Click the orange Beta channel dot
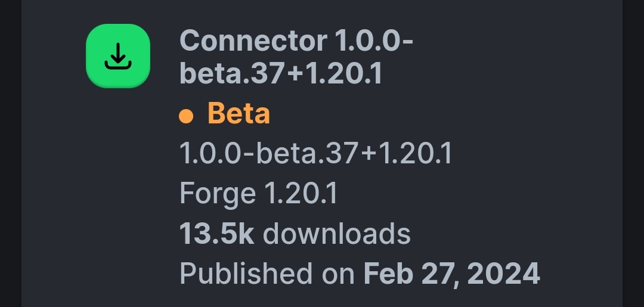This screenshot has width=644, height=307. (x=186, y=116)
